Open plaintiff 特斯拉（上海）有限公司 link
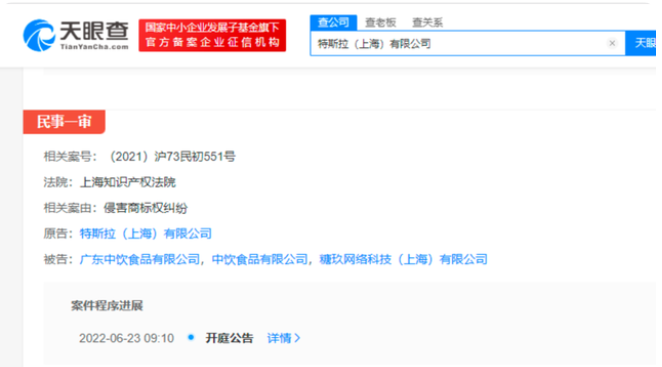This screenshot has width=662, height=367. click(146, 234)
